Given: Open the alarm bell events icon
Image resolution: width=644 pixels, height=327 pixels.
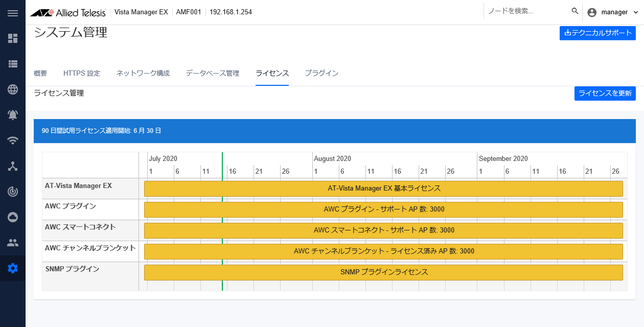Looking at the screenshot, I should pyautogui.click(x=13, y=115).
